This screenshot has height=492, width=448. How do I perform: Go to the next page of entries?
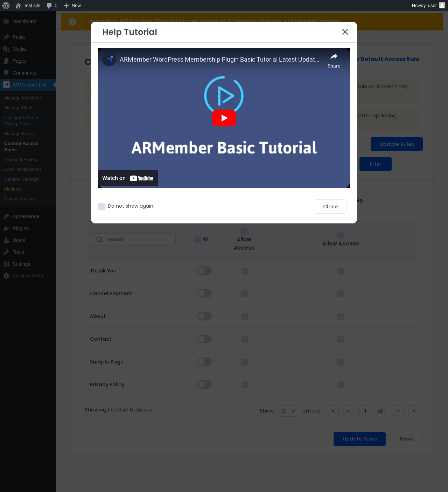pos(398,411)
